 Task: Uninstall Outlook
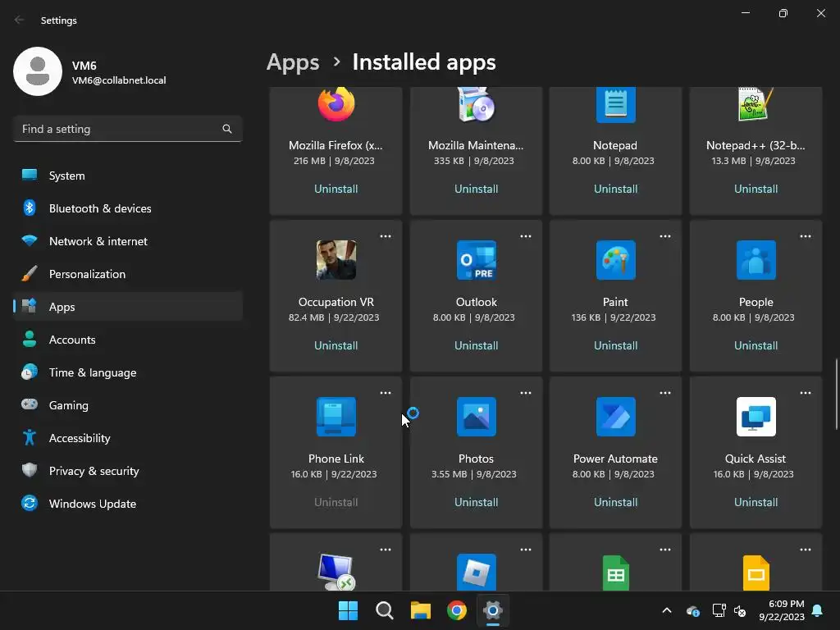click(x=477, y=346)
